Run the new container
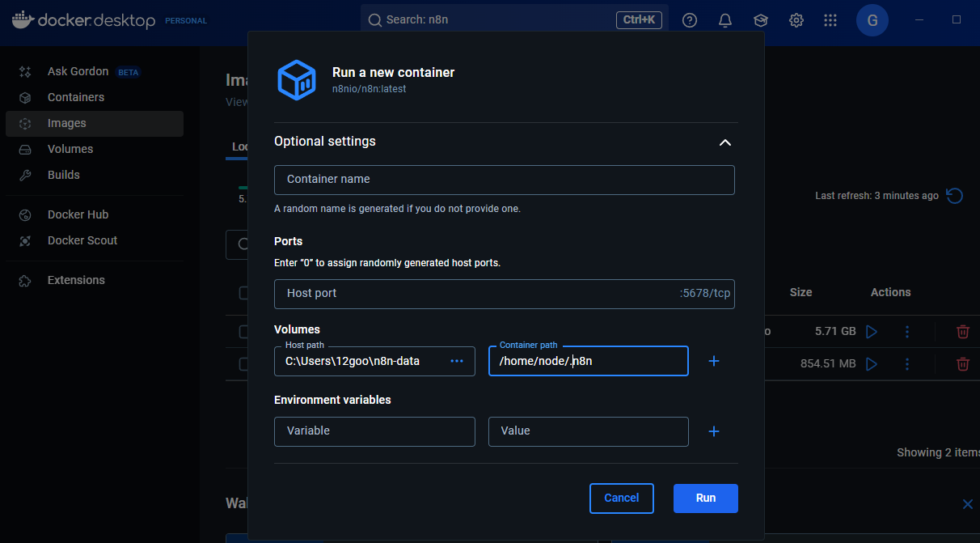980x543 pixels. tap(706, 498)
